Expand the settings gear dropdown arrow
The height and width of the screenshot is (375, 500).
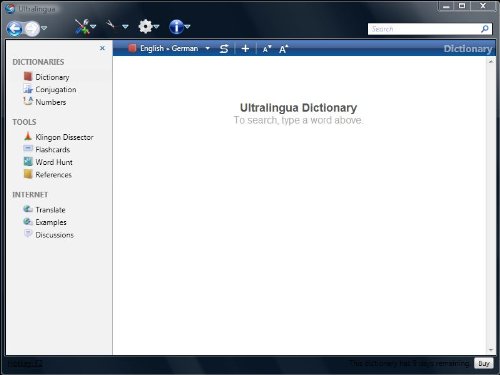pos(156,26)
